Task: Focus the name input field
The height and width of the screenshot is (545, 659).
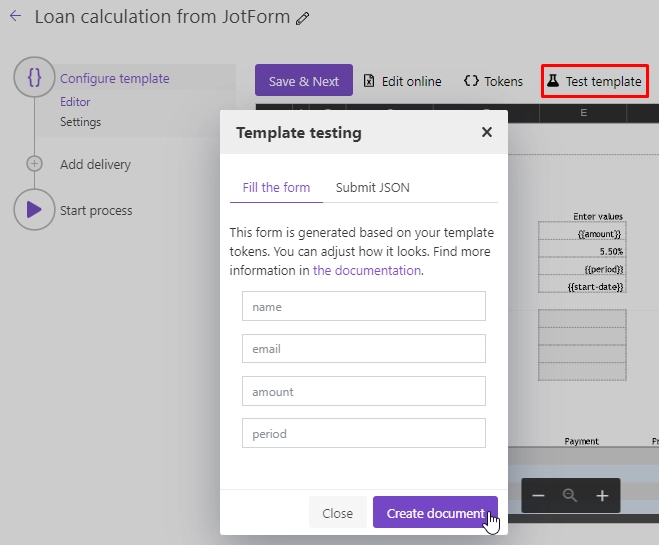Action: 364,306
